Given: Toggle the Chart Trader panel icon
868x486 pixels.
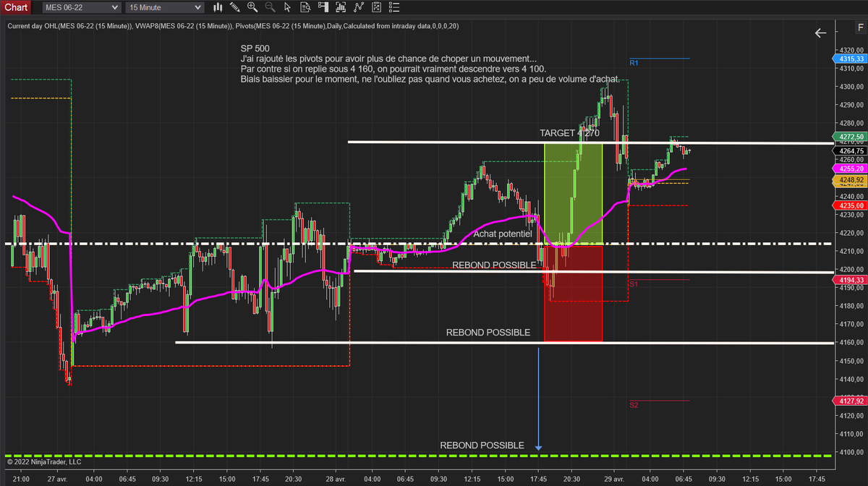Looking at the screenshot, I should pyautogui.click(x=323, y=7).
